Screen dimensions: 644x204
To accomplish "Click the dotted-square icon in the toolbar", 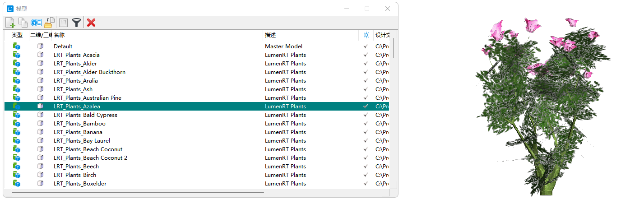I will [x=64, y=23].
